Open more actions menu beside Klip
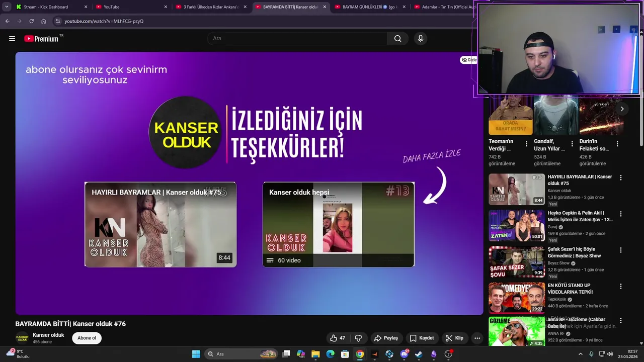Screen dimensions: 644x362 [x=477, y=338]
